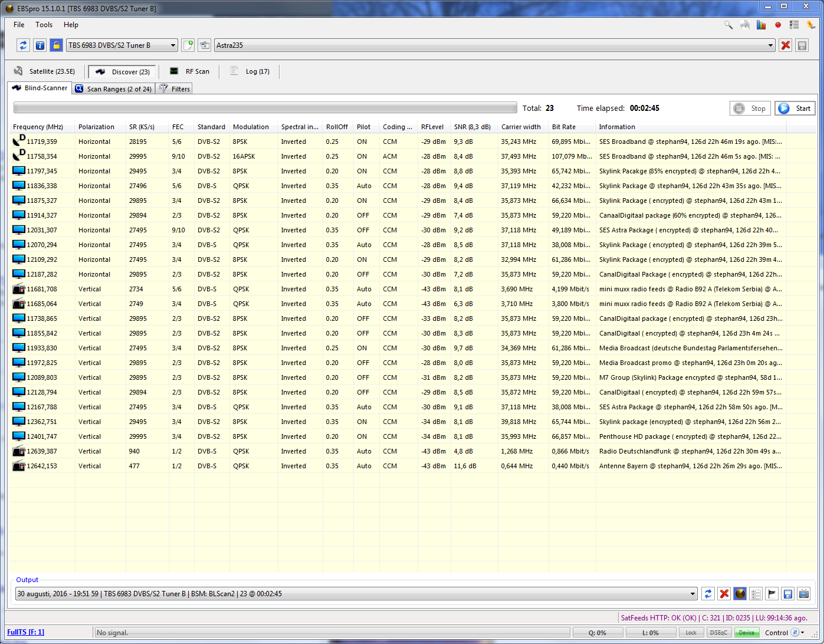The image size is (824, 644).
Task: Toggle the radar globe icon in Output
Action: 740,594
